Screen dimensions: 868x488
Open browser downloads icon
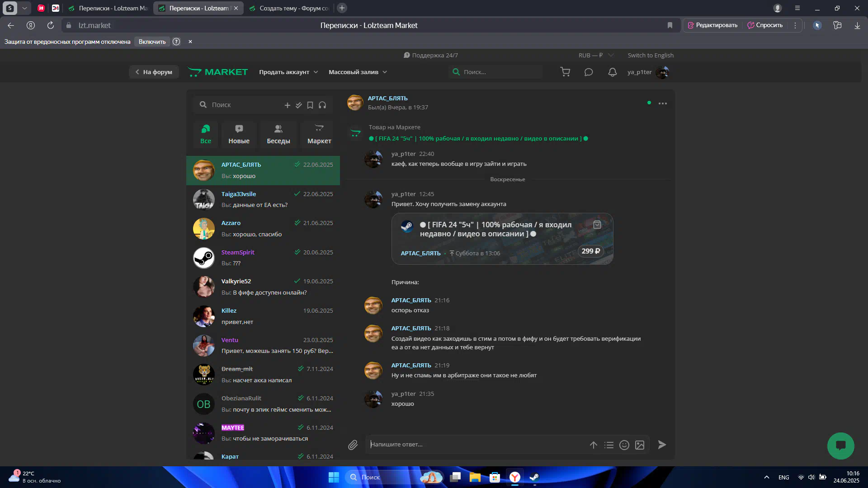[x=857, y=25]
